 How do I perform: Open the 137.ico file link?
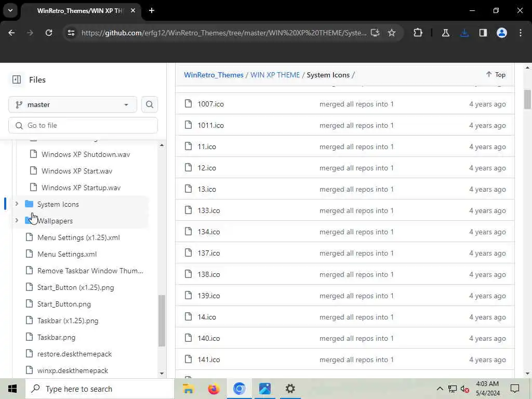209,253
